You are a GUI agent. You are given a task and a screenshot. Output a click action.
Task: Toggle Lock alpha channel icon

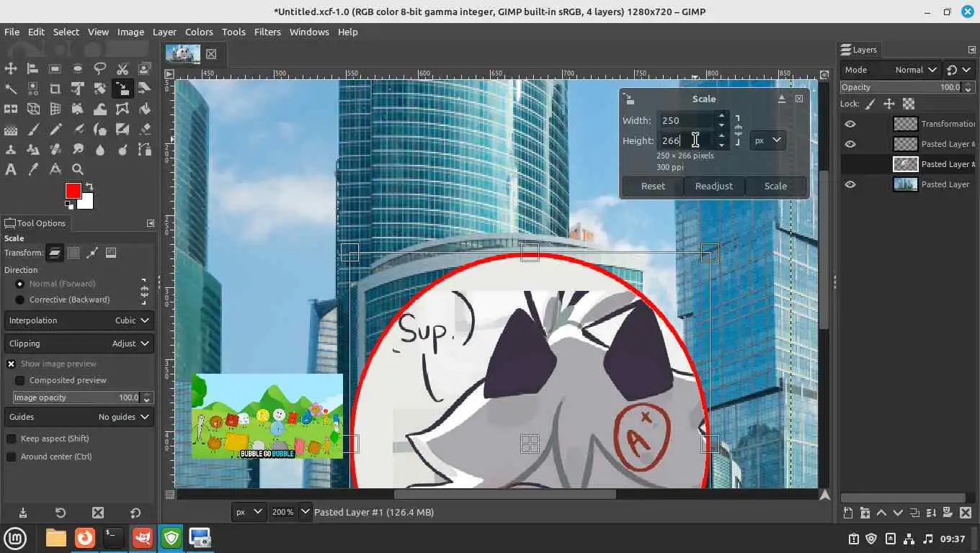tap(908, 104)
